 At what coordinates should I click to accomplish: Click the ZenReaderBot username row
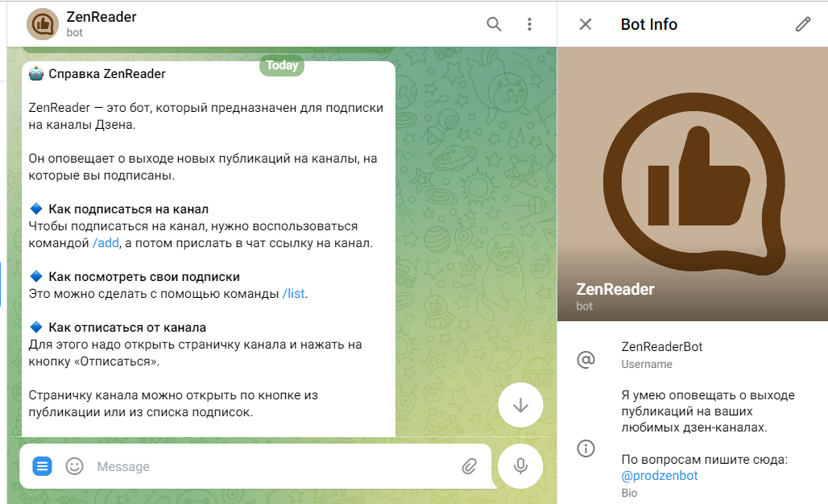tap(693, 355)
